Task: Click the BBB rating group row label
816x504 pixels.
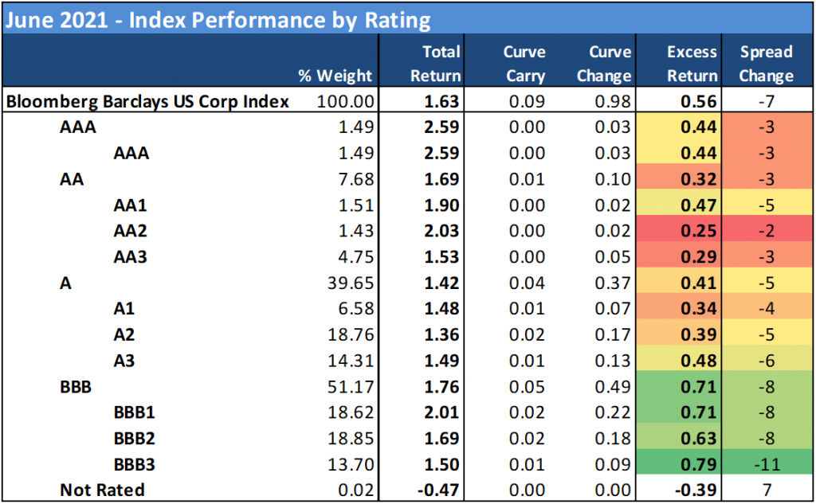Action: pos(76,387)
